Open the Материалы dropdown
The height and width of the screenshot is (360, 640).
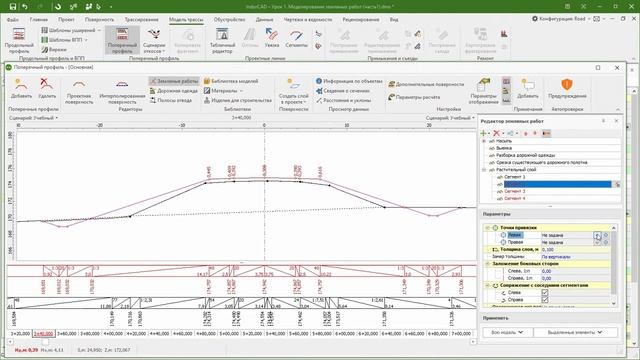point(223,91)
